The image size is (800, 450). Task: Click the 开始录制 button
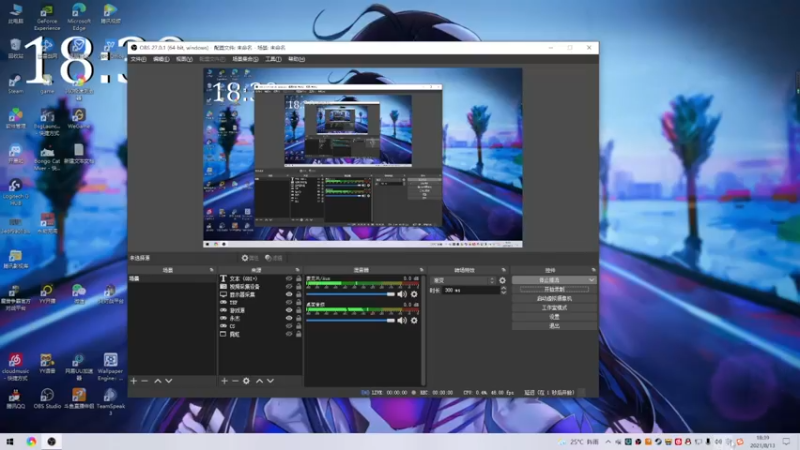point(554,289)
